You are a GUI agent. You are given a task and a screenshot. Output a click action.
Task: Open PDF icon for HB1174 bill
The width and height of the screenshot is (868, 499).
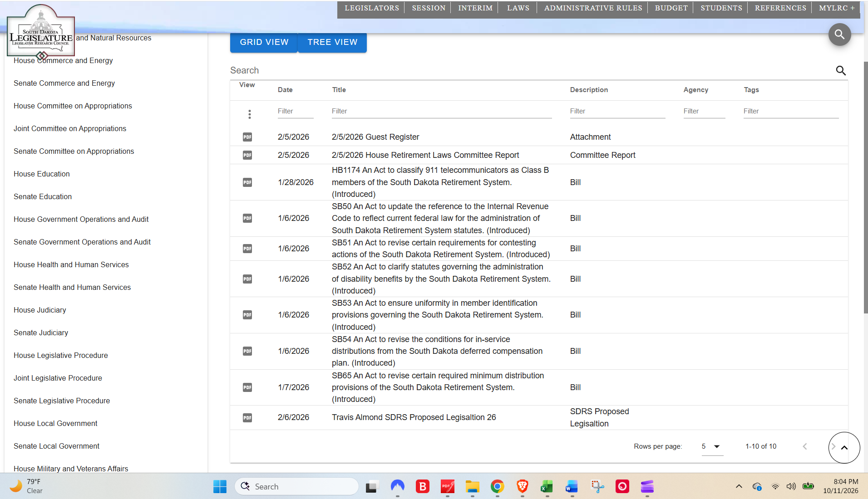coord(247,182)
